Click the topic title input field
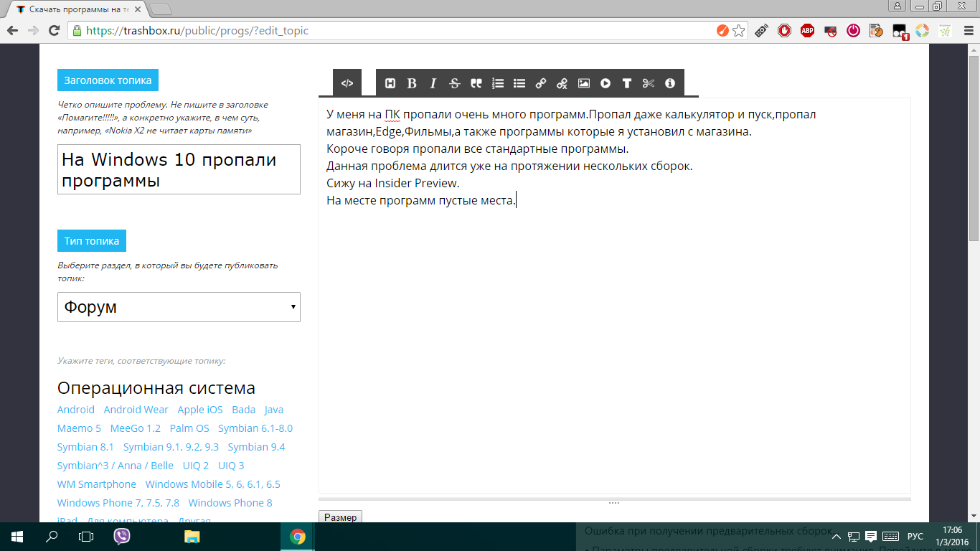The image size is (980, 551). (179, 169)
